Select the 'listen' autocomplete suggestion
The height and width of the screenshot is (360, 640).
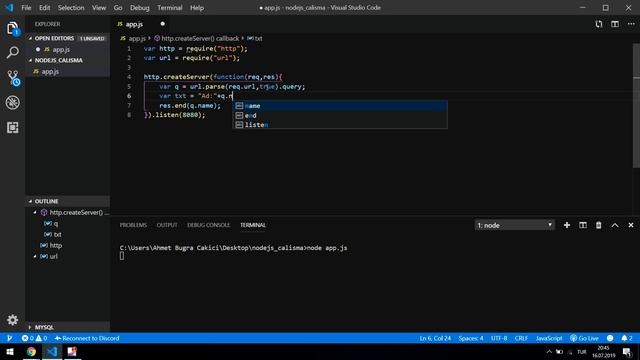(x=340, y=124)
